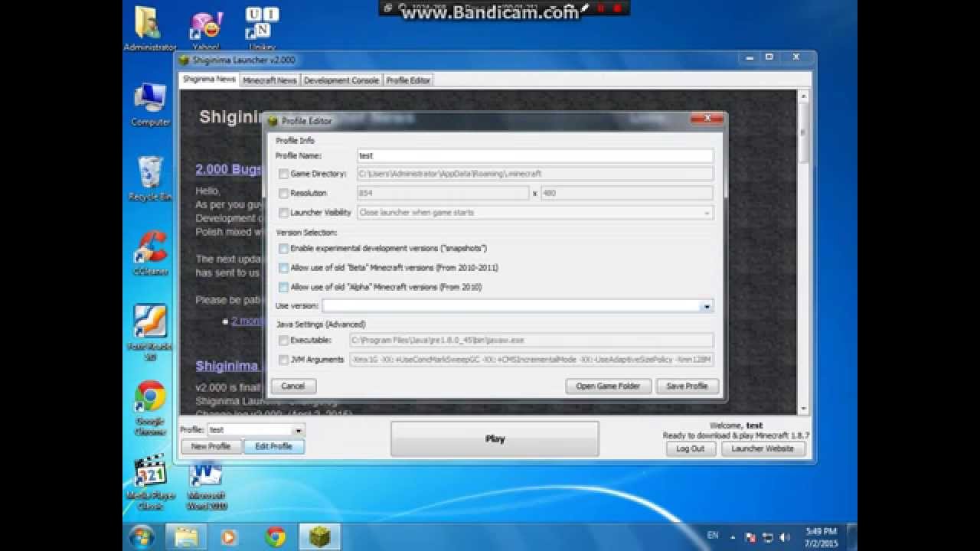Select the Minecraft launcher taskbar icon
The height and width of the screenshot is (551, 980).
click(x=319, y=536)
